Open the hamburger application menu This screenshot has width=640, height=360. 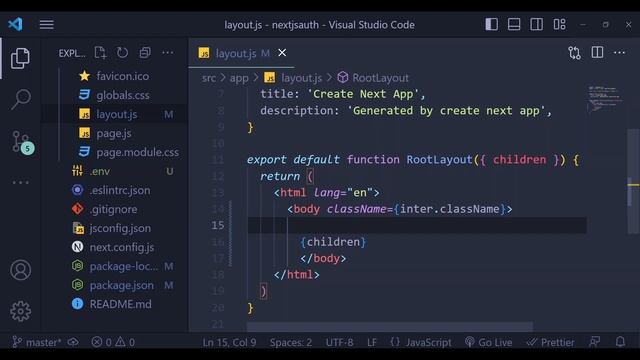click(x=47, y=24)
